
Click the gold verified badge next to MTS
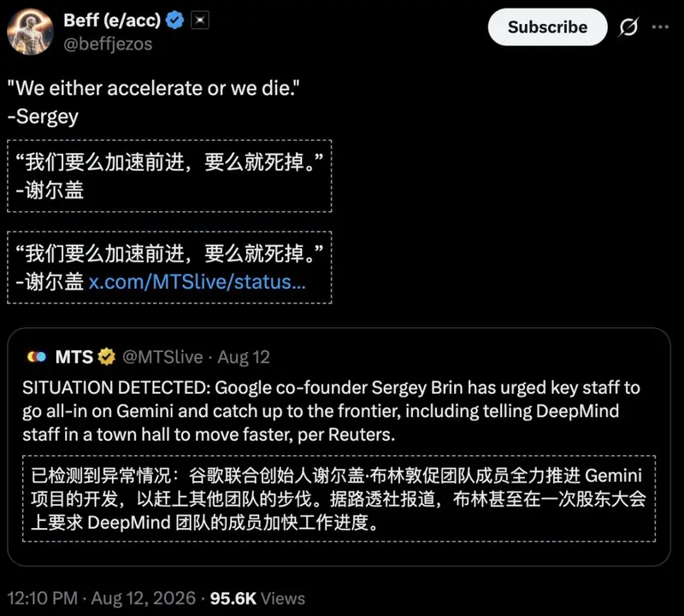[106, 357]
